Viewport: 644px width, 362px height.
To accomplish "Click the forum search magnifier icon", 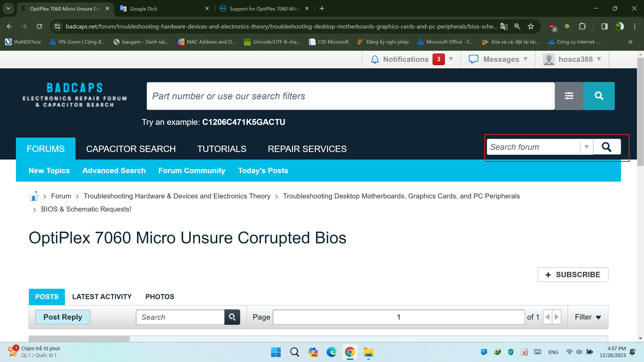I will (x=606, y=147).
